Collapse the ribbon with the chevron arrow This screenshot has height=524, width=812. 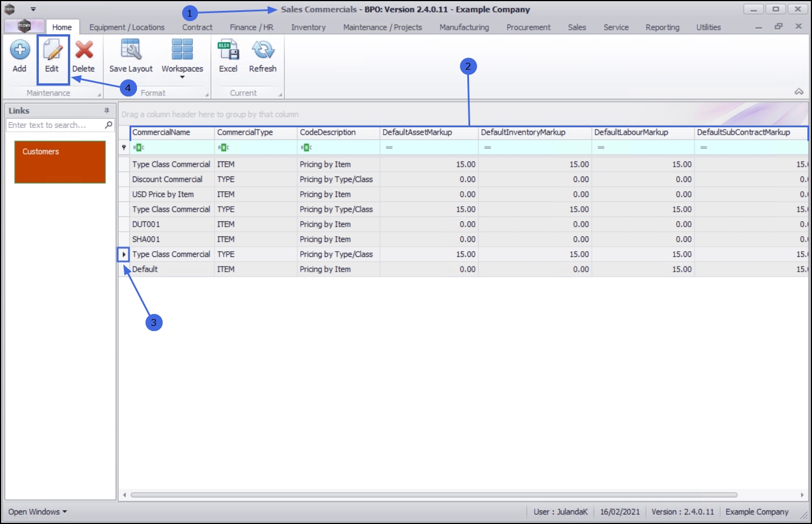coord(799,92)
